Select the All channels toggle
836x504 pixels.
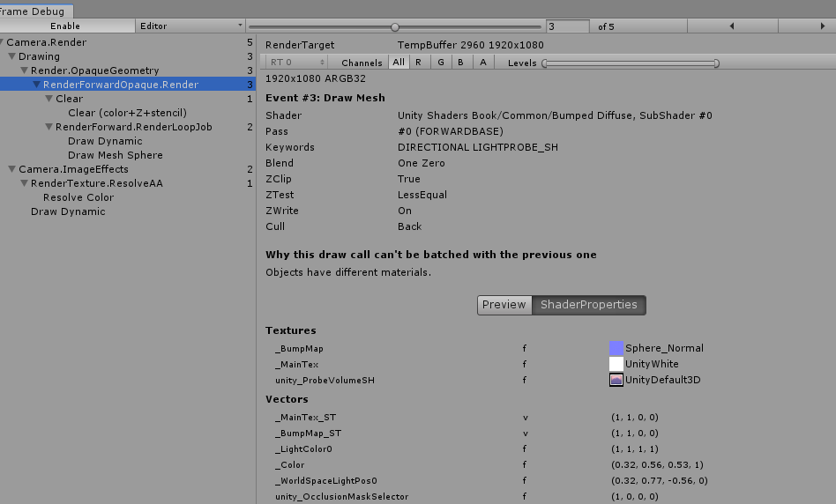point(399,63)
